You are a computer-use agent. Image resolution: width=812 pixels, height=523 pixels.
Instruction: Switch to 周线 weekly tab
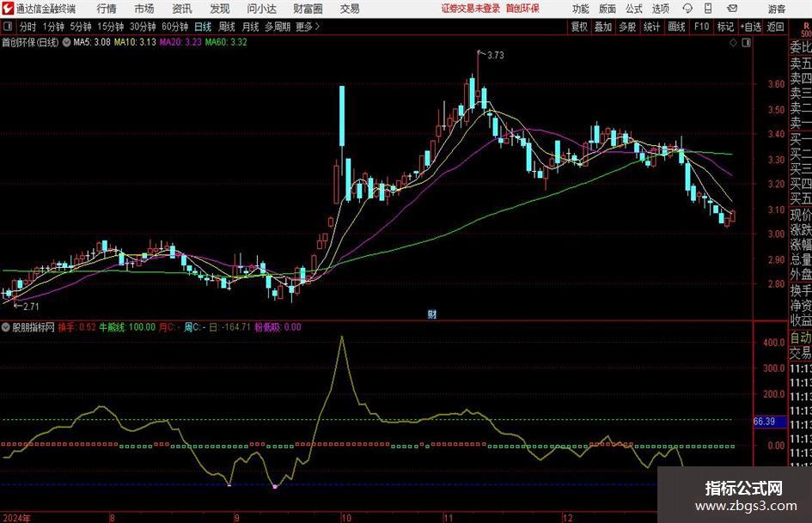coord(226,27)
